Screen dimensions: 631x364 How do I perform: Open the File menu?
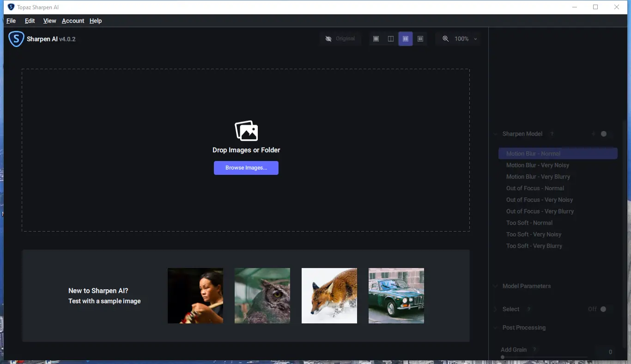(x=11, y=21)
